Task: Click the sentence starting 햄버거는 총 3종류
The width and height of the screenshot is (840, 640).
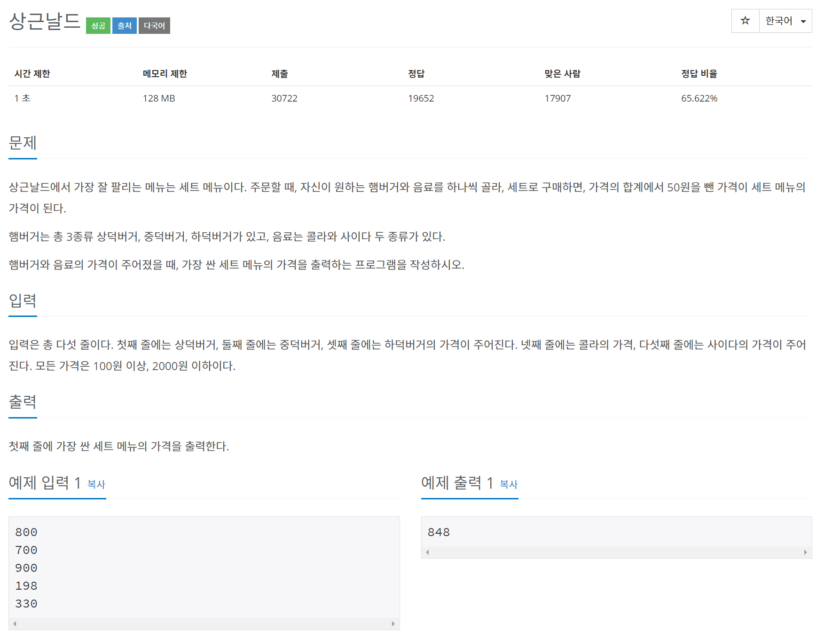Action: coord(227,236)
